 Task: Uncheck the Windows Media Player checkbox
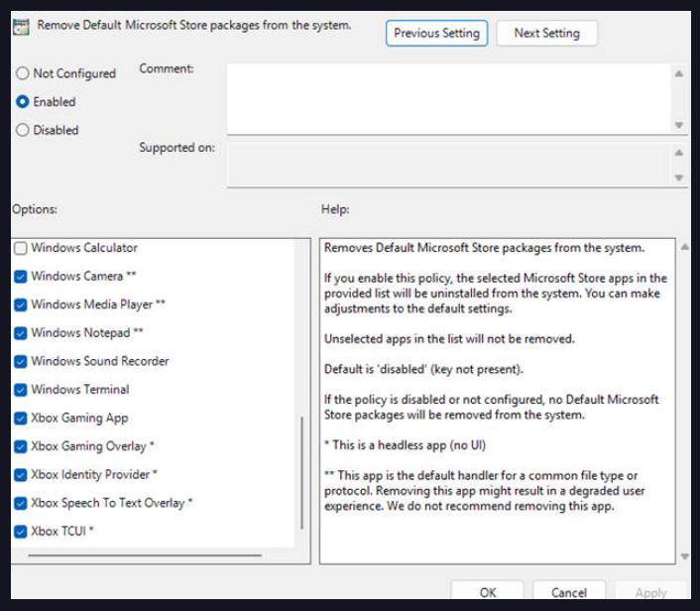[x=21, y=305]
